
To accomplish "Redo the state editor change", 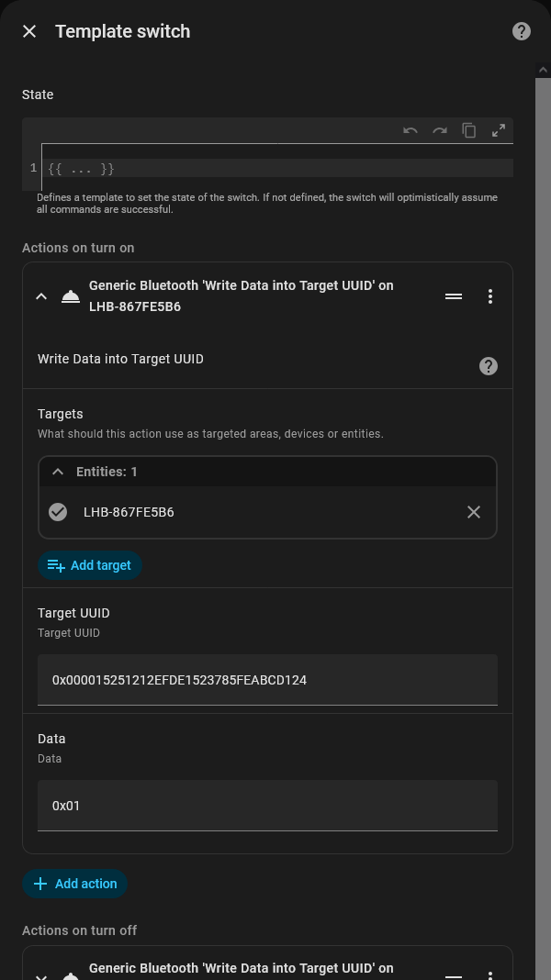I will pos(440,130).
